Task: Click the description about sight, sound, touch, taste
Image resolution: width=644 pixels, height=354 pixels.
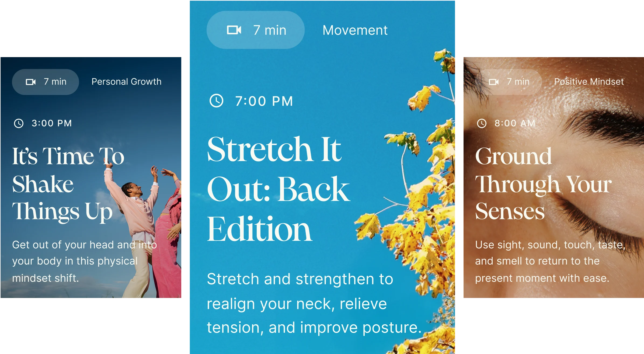Action: pos(550,261)
